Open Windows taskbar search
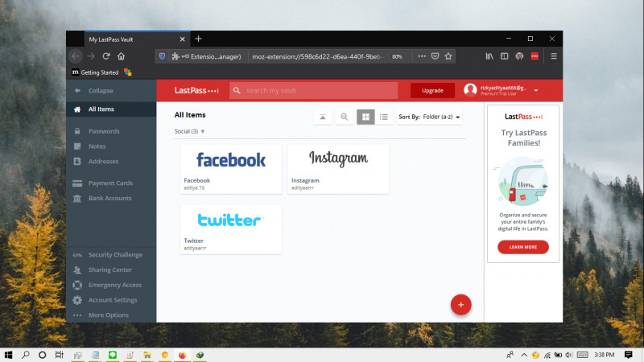This screenshot has width=644, height=362. tap(26, 355)
